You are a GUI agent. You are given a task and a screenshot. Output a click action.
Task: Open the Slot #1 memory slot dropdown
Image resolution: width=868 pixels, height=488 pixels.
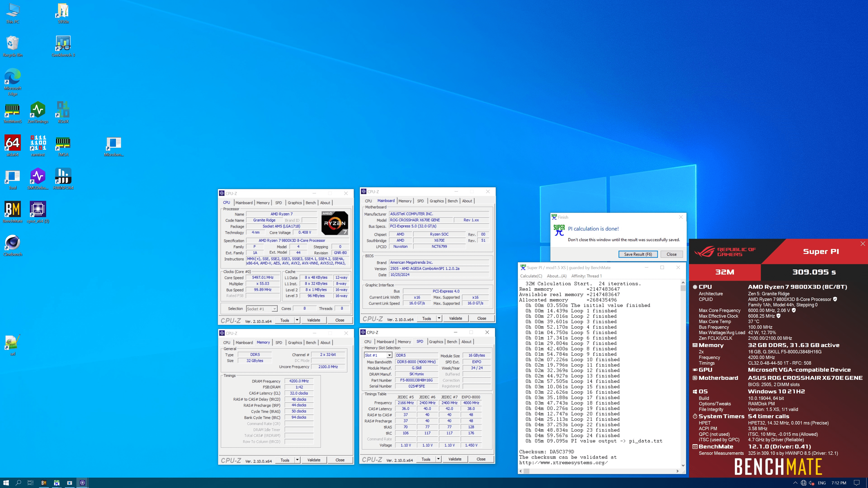(389, 355)
